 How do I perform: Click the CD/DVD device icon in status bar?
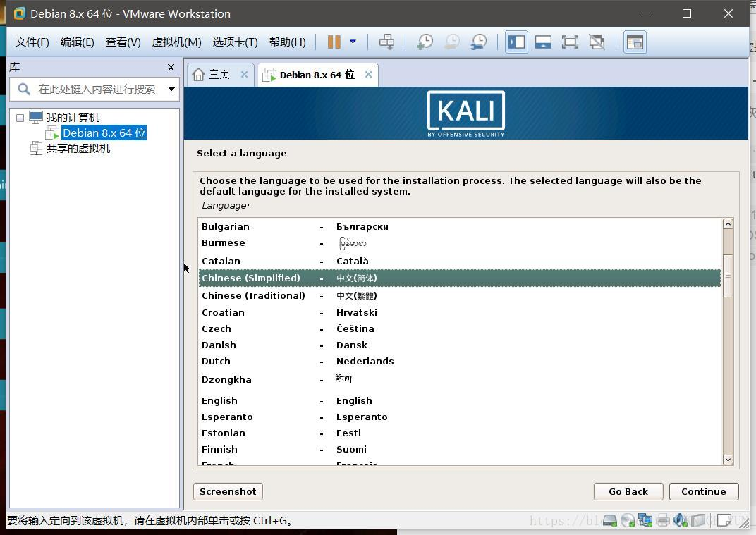(x=627, y=520)
